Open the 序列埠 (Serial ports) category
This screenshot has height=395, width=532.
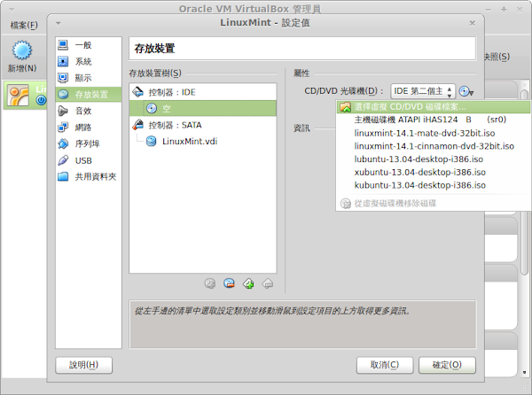click(x=88, y=143)
